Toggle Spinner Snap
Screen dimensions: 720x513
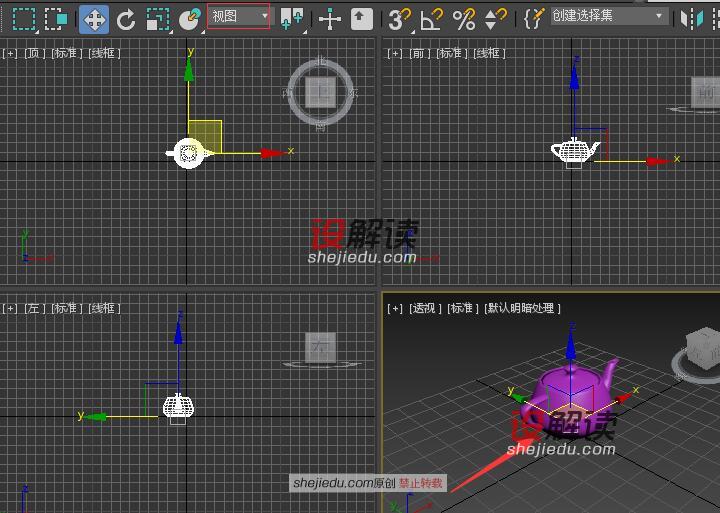click(495, 19)
